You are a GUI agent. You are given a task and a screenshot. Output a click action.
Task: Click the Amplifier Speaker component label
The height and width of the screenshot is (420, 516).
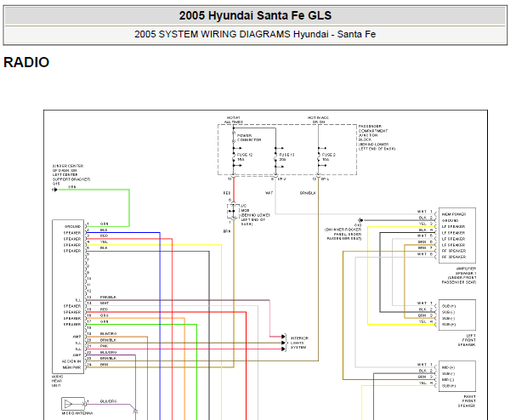coord(459,275)
